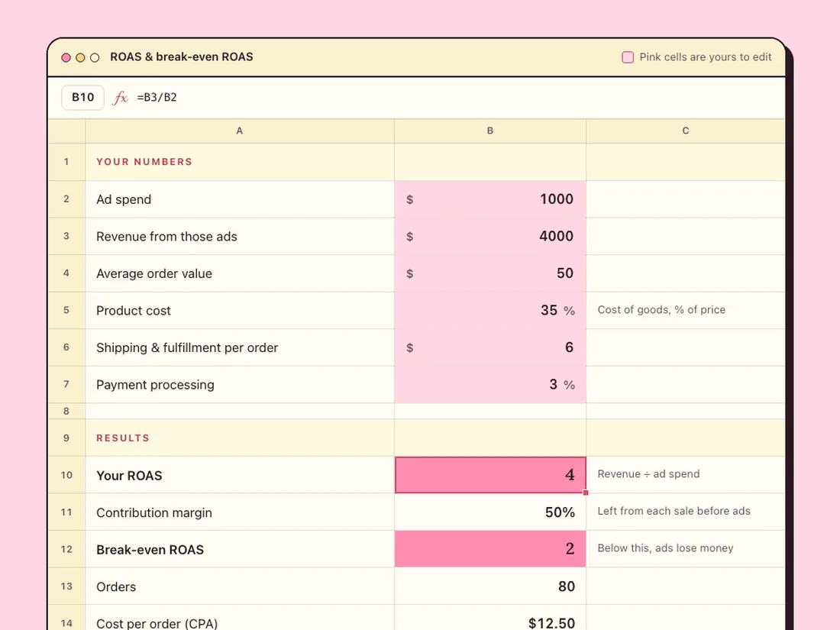Viewport: 840px width, 630px height.
Task: Click the RESULTS section heading
Action: [x=123, y=438]
